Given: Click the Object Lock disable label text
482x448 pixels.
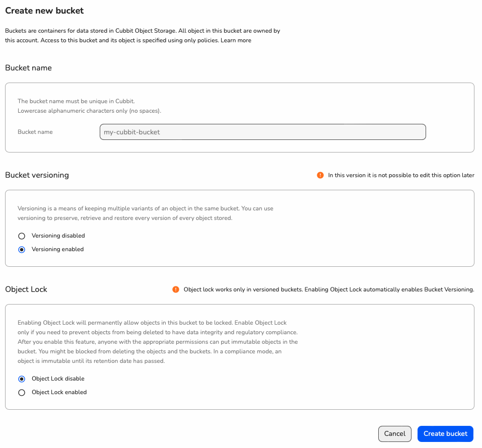Looking at the screenshot, I should tap(58, 379).
